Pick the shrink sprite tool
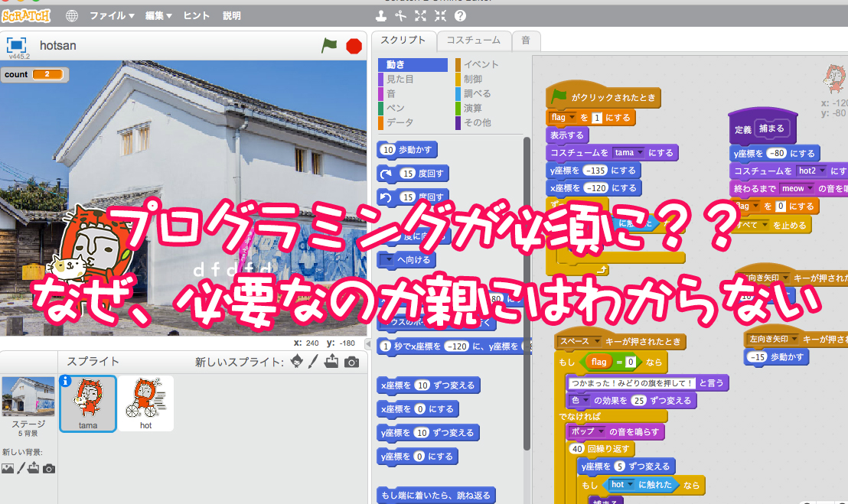The image size is (848, 504). [440, 15]
